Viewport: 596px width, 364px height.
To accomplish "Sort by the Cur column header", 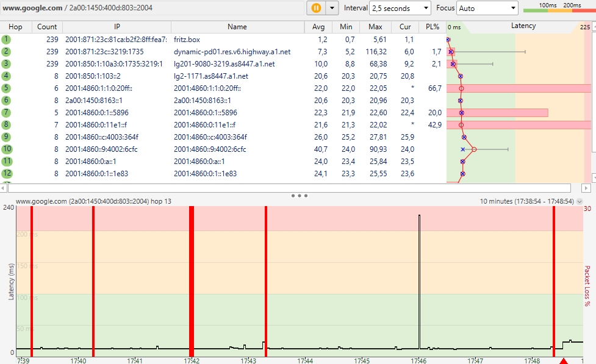I will point(405,27).
